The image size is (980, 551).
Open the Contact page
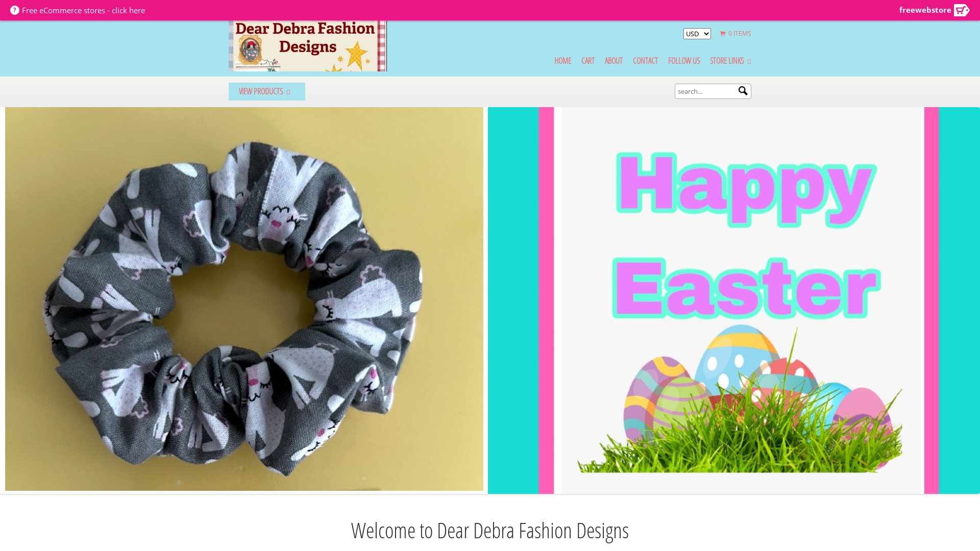[x=645, y=61]
